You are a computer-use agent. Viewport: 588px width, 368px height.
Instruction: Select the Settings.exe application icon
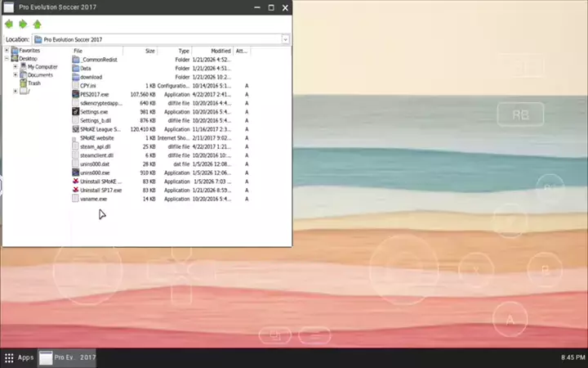pyautogui.click(x=76, y=111)
